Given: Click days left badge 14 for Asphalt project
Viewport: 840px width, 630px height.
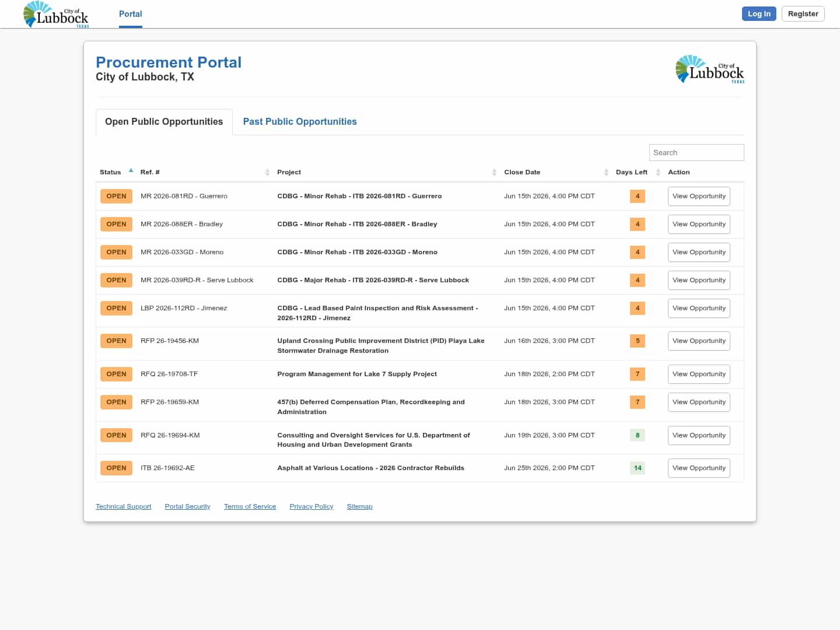Looking at the screenshot, I should pos(638,468).
